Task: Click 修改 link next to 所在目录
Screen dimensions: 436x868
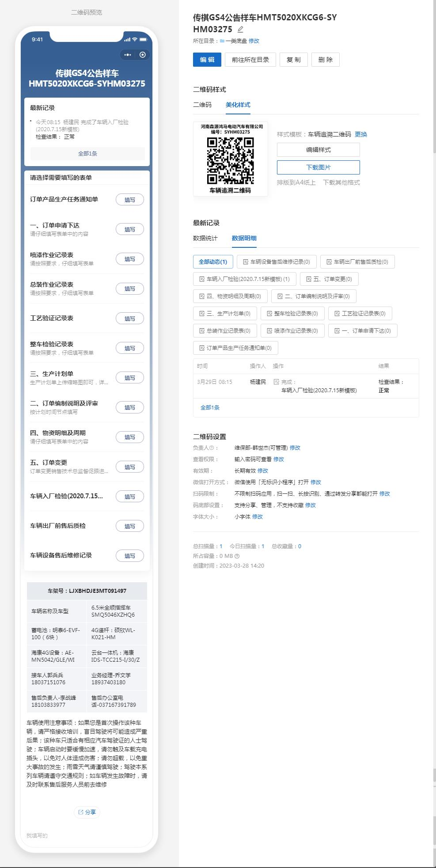Action: [x=254, y=41]
